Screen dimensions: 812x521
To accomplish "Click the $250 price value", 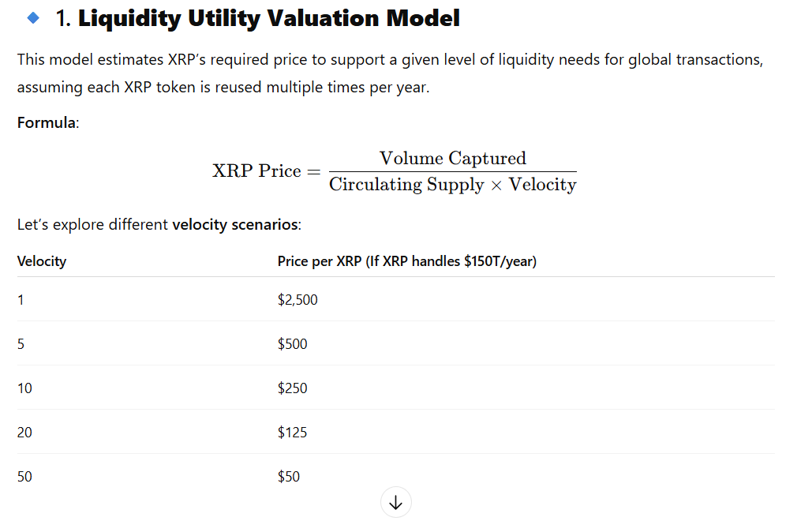I will pyautogui.click(x=293, y=388).
